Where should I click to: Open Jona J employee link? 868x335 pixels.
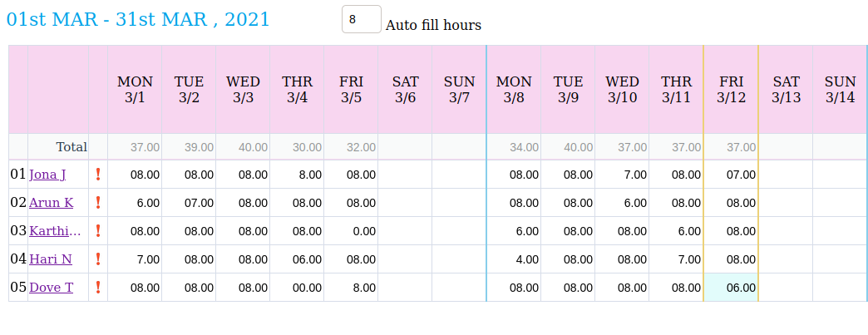[47, 175]
